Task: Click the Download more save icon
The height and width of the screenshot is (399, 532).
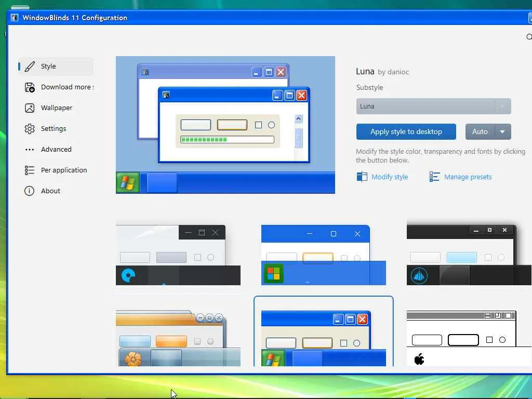Action: (30, 87)
